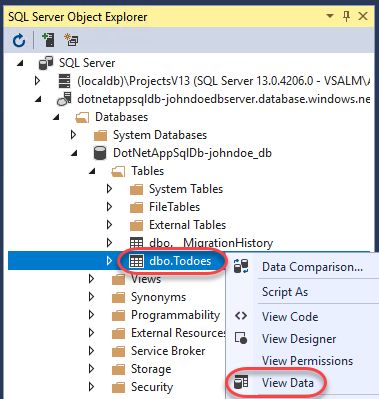The image size is (379, 399).
Task: Open the window position dropdown arrow
Action: (330, 16)
